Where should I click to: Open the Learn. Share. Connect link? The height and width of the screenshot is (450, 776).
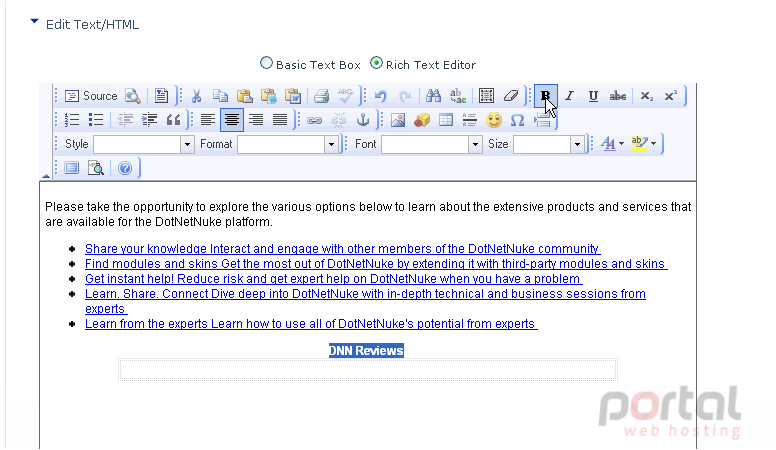click(x=365, y=301)
